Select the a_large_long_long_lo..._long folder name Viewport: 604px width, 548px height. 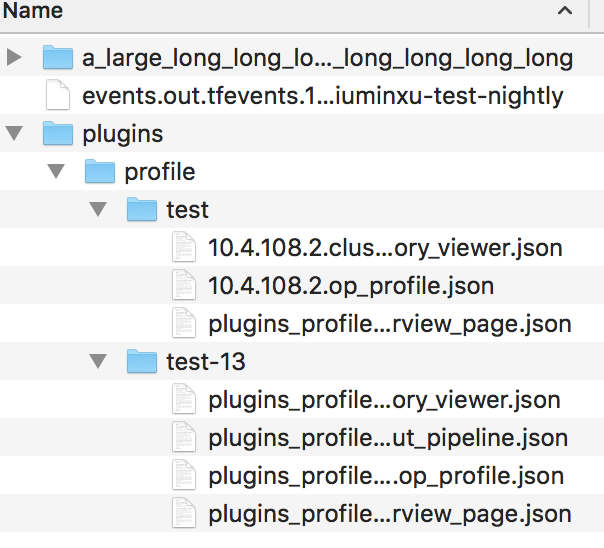pyautogui.click(x=328, y=59)
